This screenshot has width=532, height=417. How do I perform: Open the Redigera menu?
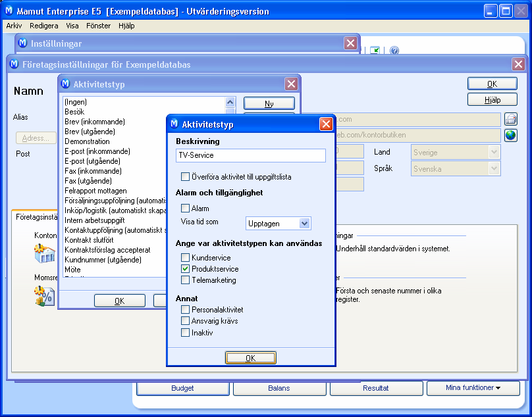tap(43, 26)
